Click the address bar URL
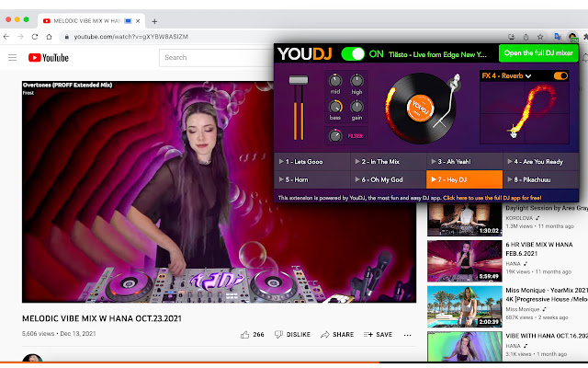Screen dimensions: 588x368 (x=130, y=37)
